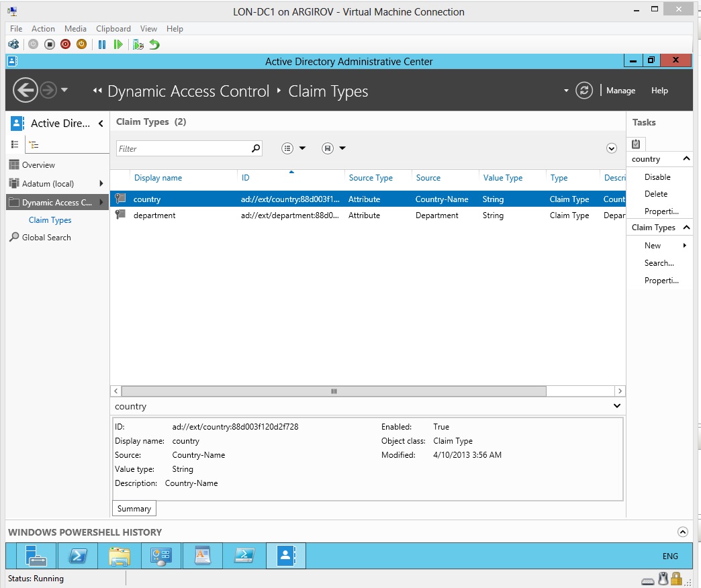
Task: Open File Explorer from the taskbar
Action: tap(120, 555)
